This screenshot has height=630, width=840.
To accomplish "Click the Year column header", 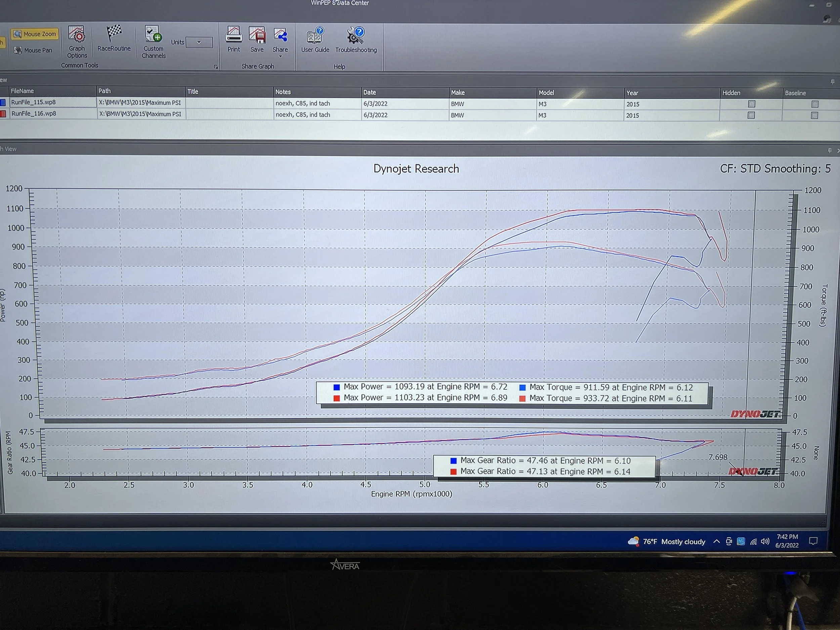I will [x=671, y=93].
